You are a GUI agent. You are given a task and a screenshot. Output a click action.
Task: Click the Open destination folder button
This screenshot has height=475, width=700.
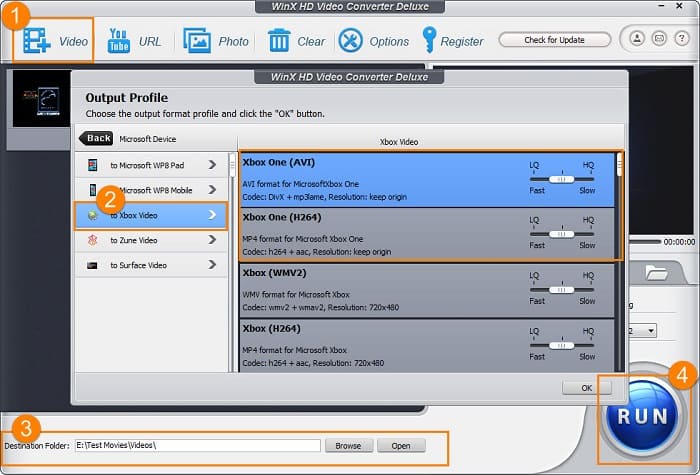(x=401, y=446)
